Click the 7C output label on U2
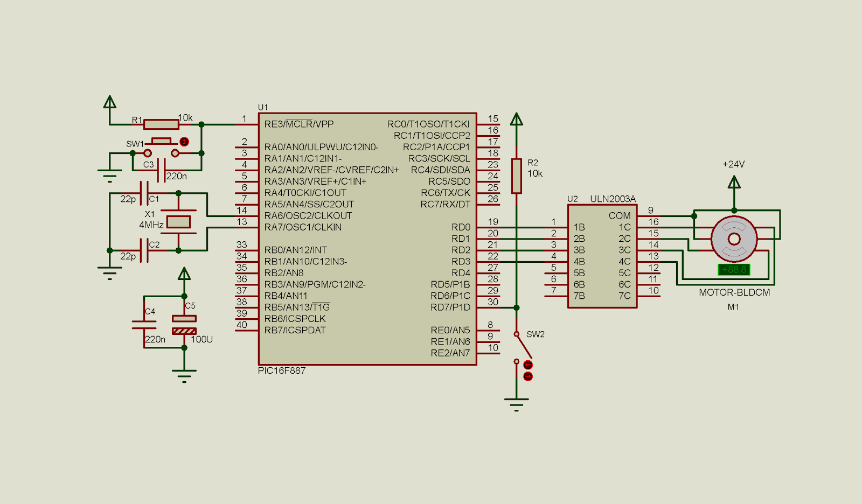This screenshot has width=862, height=504. pyautogui.click(x=624, y=296)
